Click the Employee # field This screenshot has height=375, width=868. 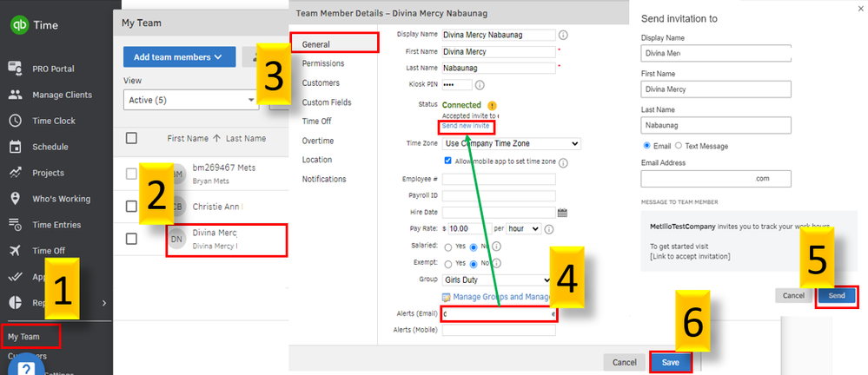click(x=499, y=179)
